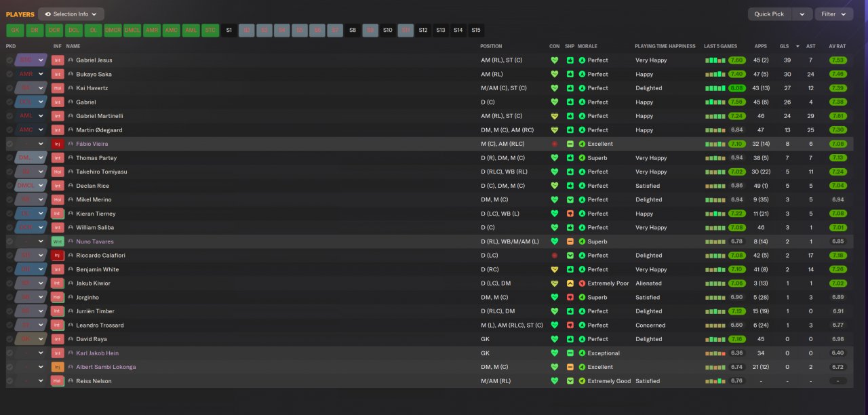Select the S8 substitute slot

pos(353,30)
